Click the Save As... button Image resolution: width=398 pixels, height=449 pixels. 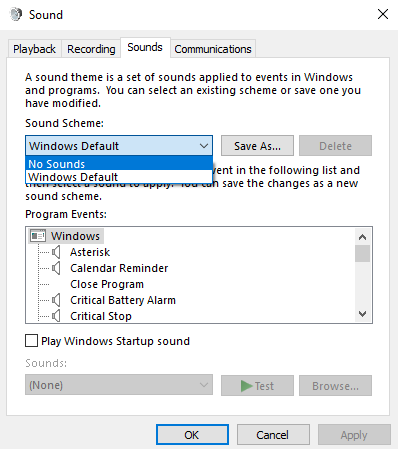[x=257, y=146]
